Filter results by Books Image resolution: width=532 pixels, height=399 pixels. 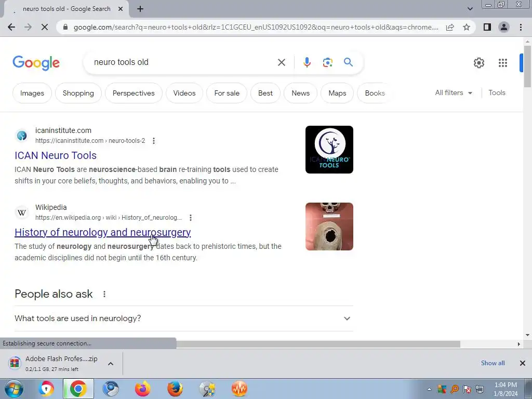point(375,93)
